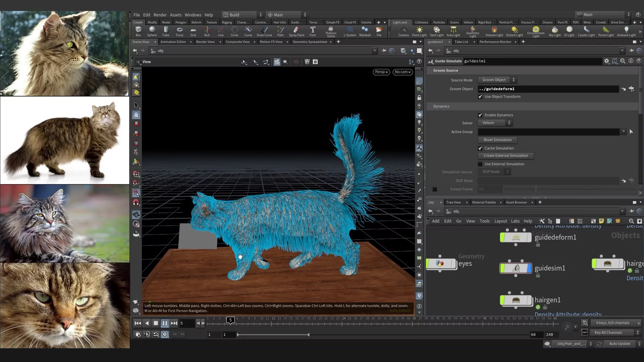Open the Persp viewport dropdown
This screenshot has height=362, width=644.
click(381, 72)
